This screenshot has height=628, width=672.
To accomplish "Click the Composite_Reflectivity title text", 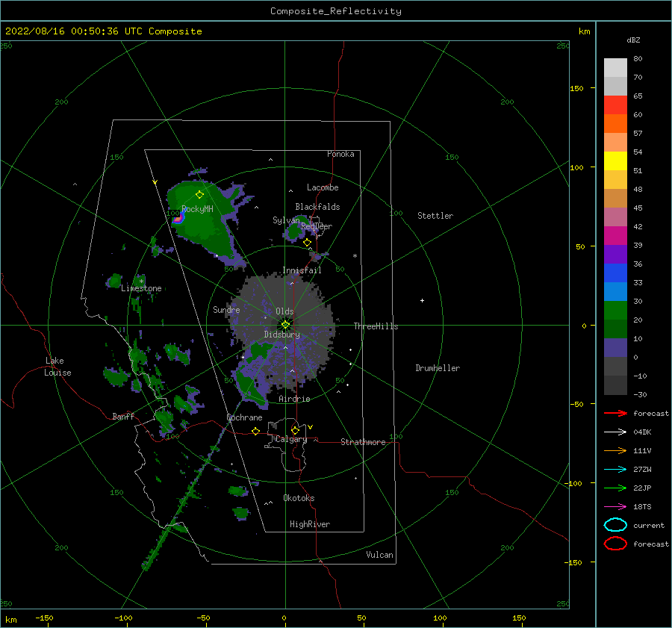I will pyautogui.click(x=336, y=11).
